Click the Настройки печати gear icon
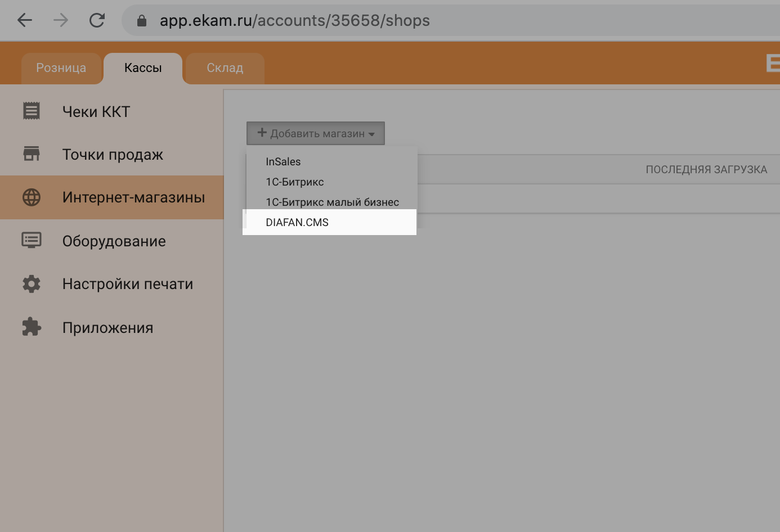 click(32, 284)
